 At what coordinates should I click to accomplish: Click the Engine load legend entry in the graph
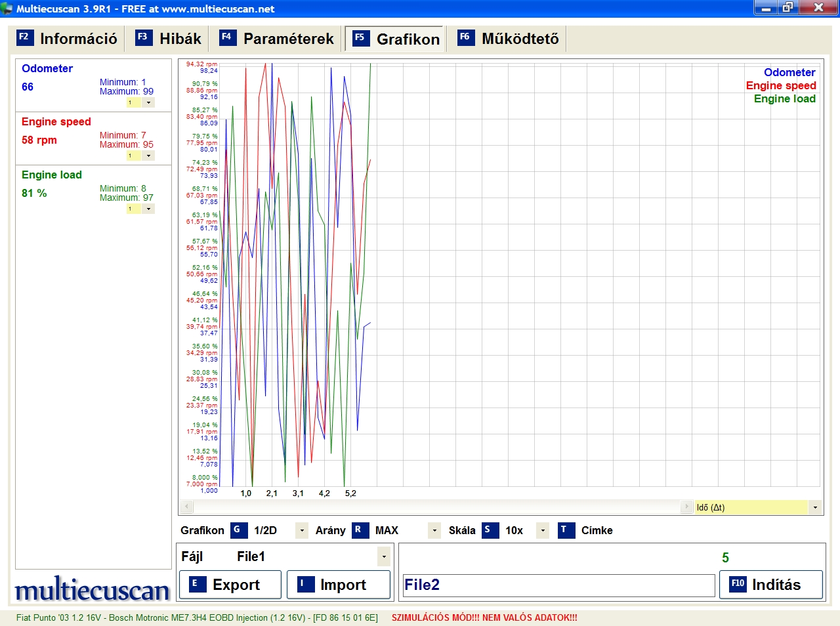coord(785,98)
